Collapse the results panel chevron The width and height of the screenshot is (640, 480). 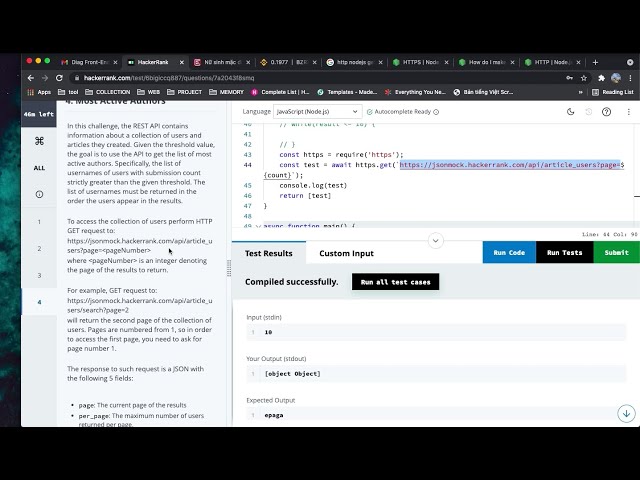pos(436,240)
